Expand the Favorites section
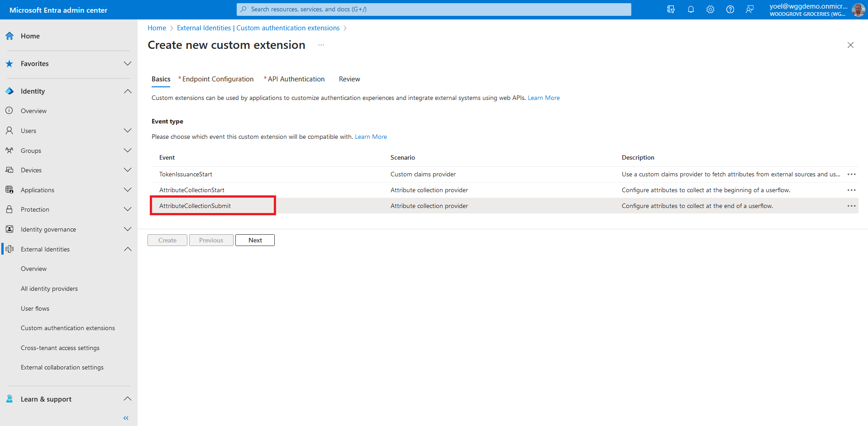This screenshot has height=426, width=868. pos(128,64)
